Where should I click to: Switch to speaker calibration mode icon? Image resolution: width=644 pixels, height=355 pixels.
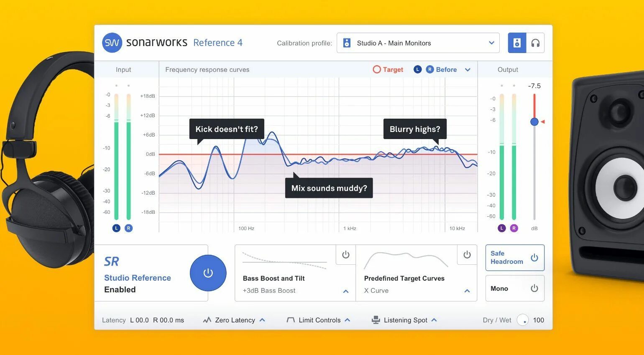click(x=517, y=43)
